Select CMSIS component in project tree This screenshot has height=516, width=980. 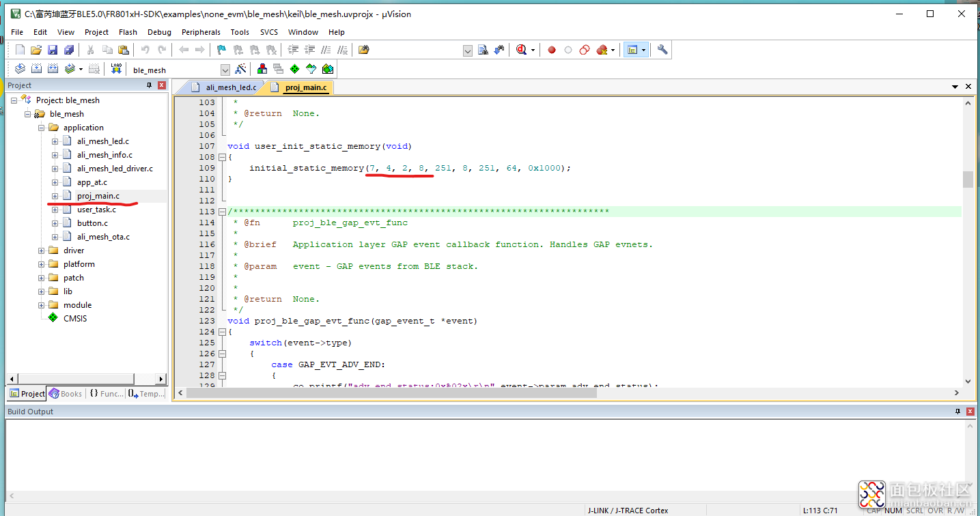pos(75,319)
